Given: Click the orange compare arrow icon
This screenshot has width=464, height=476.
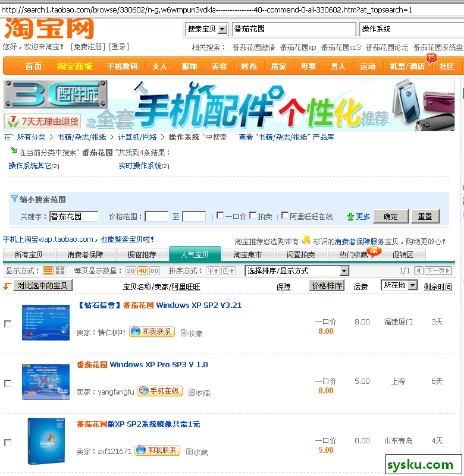Looking at the screenshot, I should tap(7, 286).
